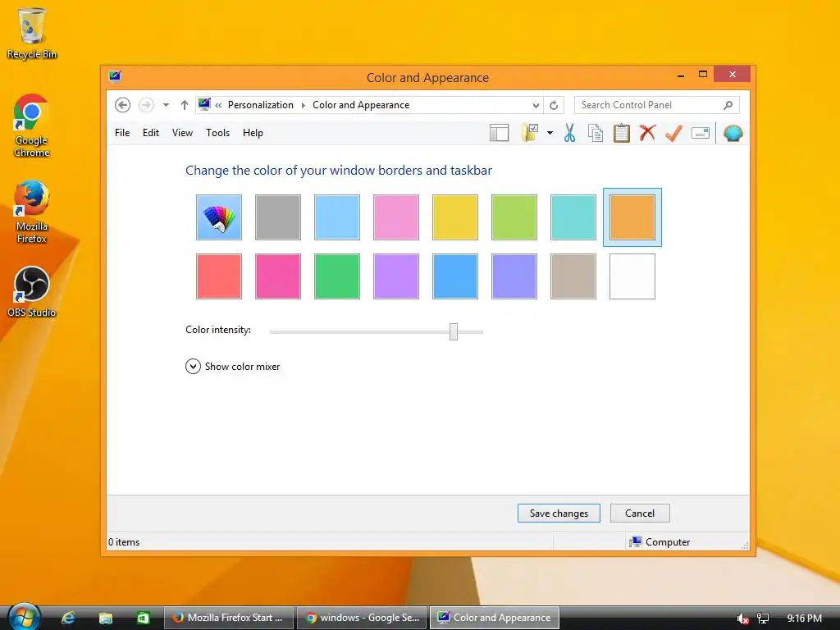Select the lavender purple color swatch
This screenshot has width=840, height=630.
[x=396, y=276]
